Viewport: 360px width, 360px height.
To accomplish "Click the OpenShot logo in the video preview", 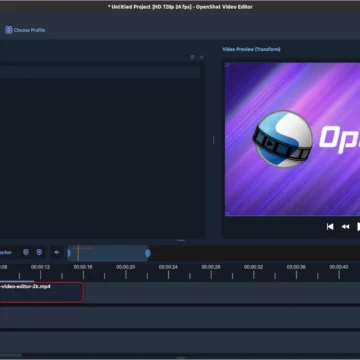I will [x=282, y=139].
